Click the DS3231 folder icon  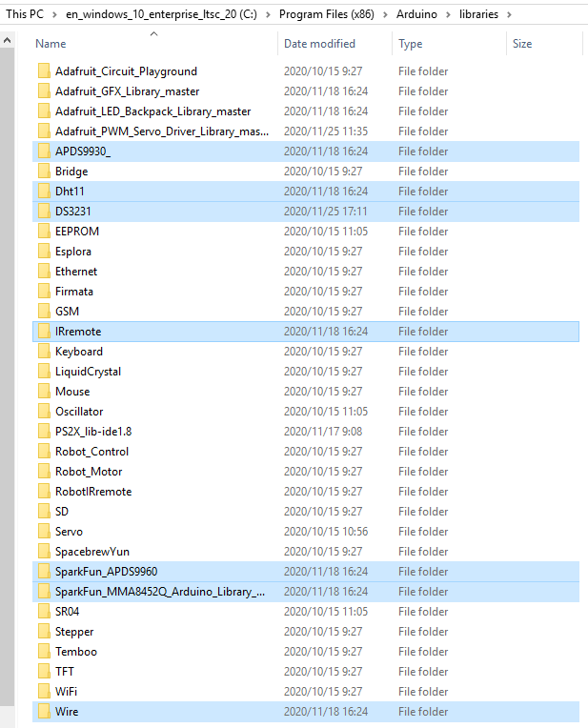[44, 211]
